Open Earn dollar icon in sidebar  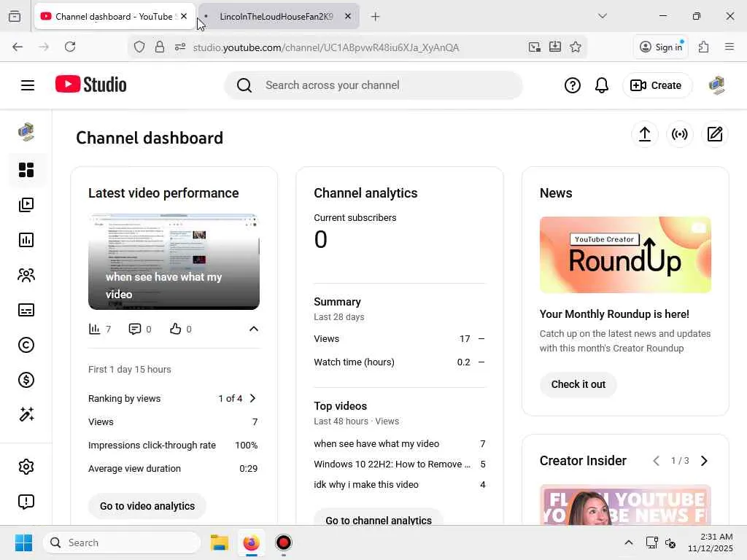[x=26, y=380]
